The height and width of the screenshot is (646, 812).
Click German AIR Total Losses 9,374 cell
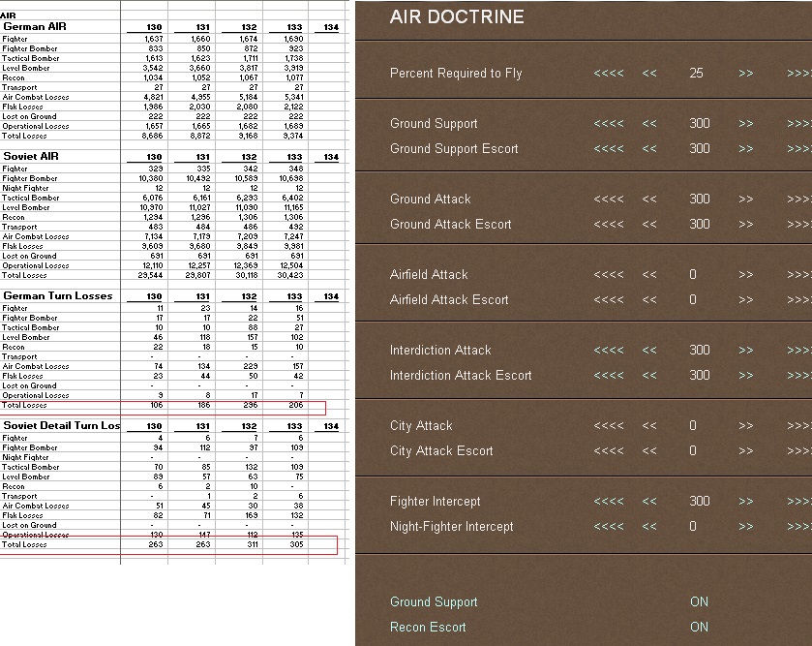(293, 136)
